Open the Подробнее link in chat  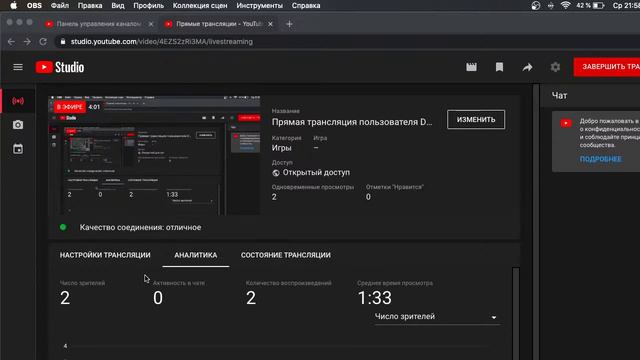point(600,159)
